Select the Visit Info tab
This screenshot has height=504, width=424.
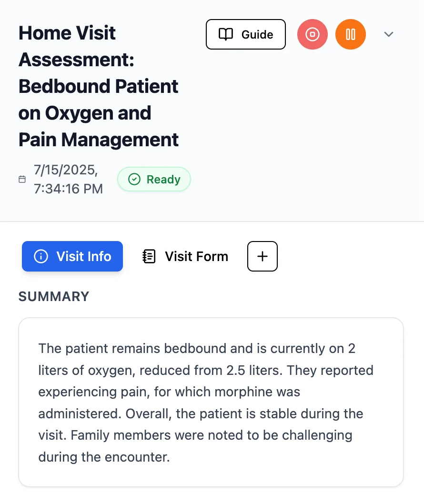pyautogui.click(x=72, y=256)
